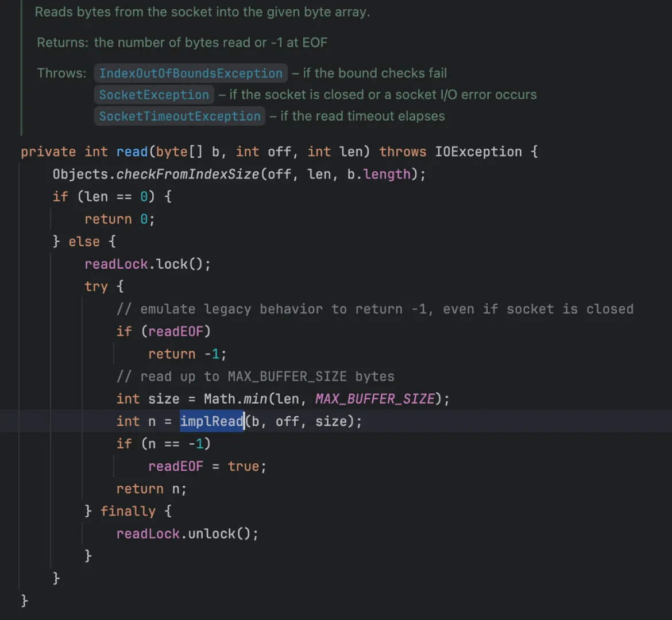Click the private keyword in method signature
The height and width of the screenshot is (620, 672).
click(x=48, y=152)
